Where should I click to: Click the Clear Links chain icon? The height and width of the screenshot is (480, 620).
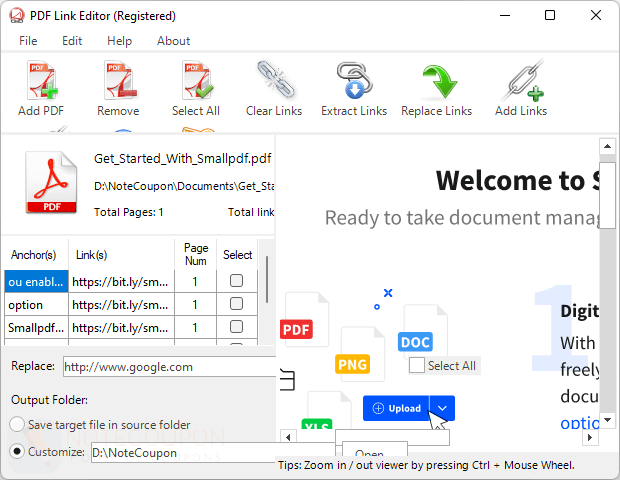click(x=276, y=79)
